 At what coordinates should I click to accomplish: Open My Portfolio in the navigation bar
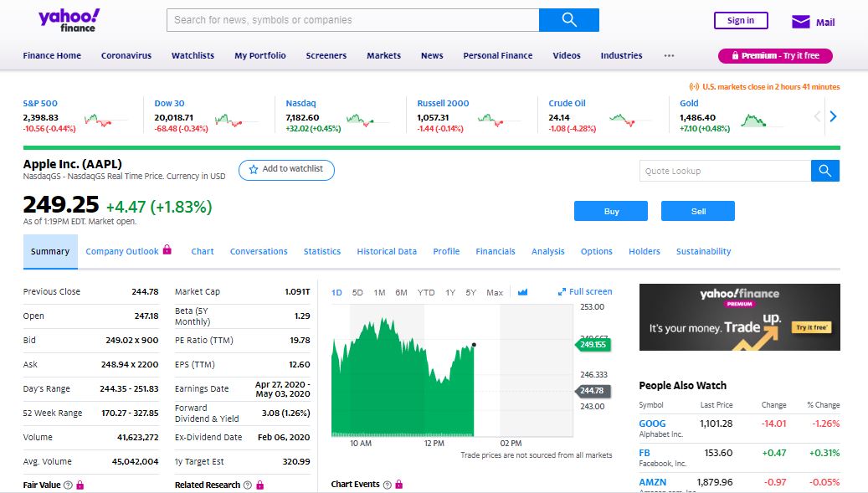260,55
